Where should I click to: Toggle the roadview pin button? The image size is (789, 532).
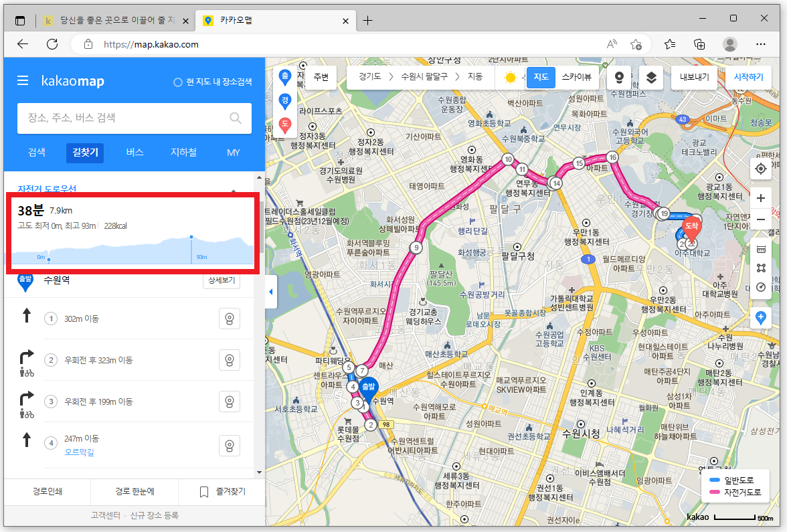[620, 78]
